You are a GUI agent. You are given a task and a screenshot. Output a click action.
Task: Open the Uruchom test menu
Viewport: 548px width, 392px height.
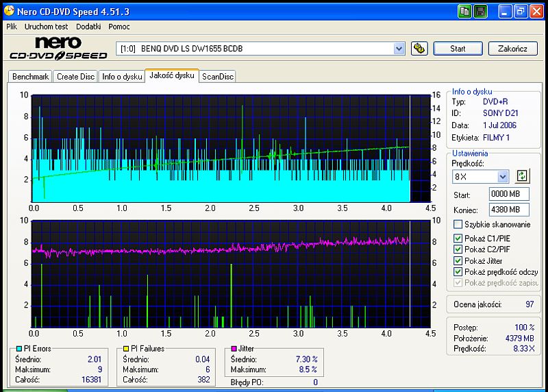point(46,27)
